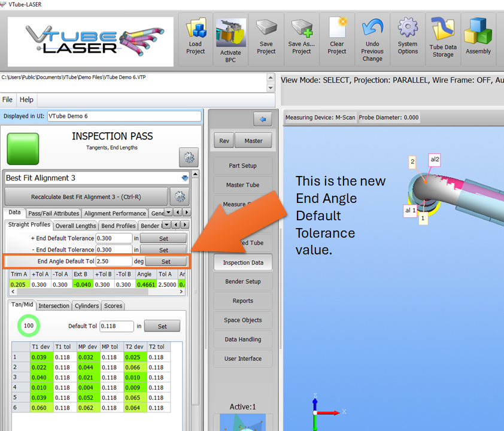Screen dimensions: 504x431
Task: Click the Master button
Action: coord(253,141)
